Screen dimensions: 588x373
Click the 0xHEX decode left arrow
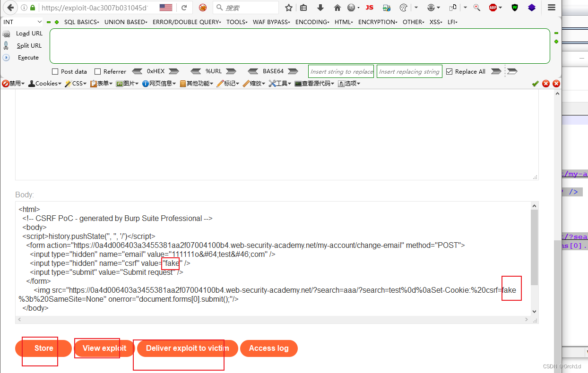coord(137,71)
